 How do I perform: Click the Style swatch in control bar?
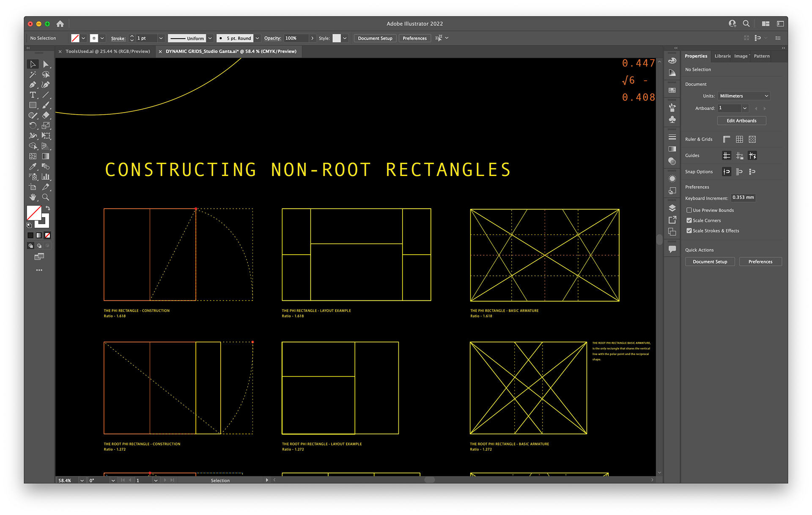(337, 38)
